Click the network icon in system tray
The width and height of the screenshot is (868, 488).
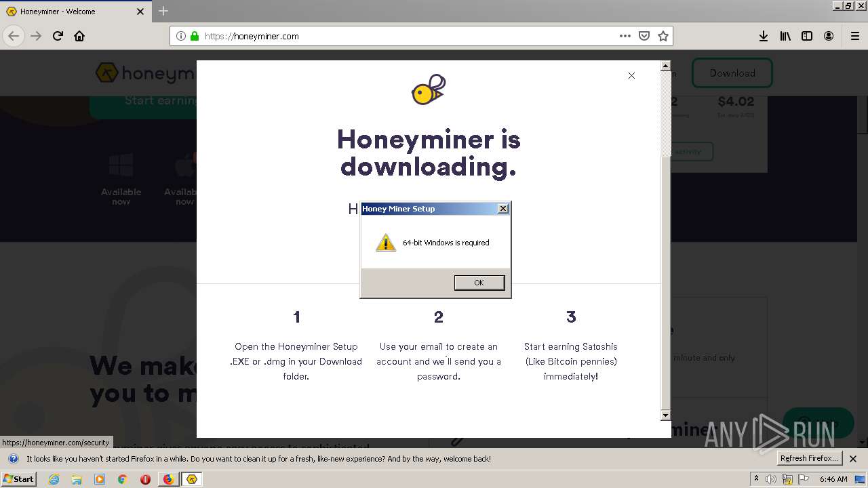788,480
